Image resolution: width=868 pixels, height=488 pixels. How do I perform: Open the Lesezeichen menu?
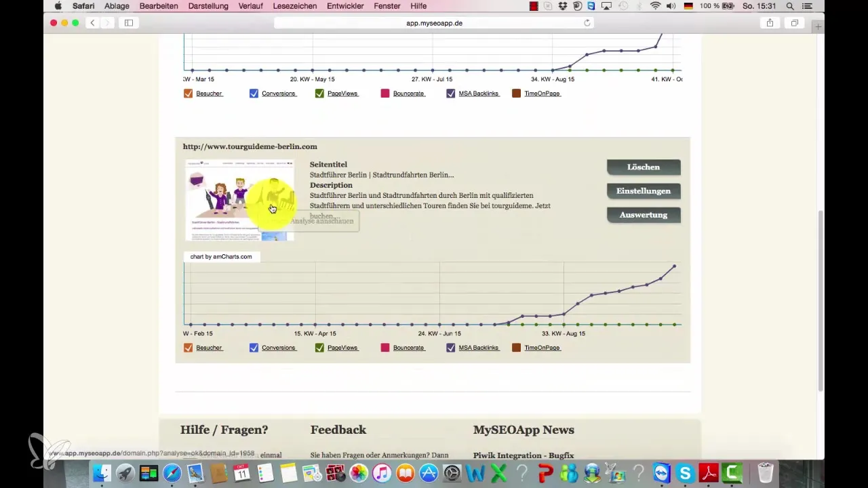coord(294,6)
